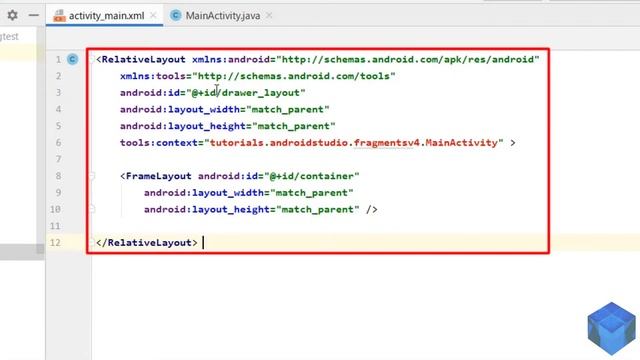Click the schemas.android.com/apk/res/android URL string
Viewport: 640px width, 360px height.
coord(408,60)
